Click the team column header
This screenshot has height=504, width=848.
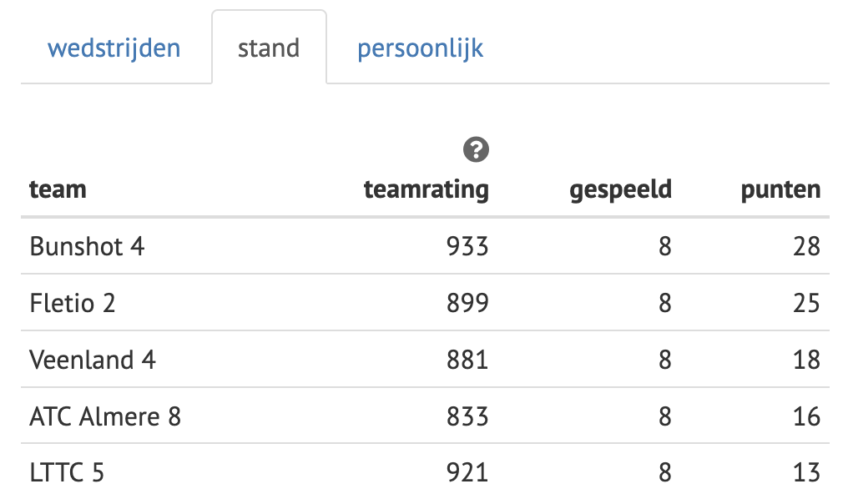pos(58,190)
